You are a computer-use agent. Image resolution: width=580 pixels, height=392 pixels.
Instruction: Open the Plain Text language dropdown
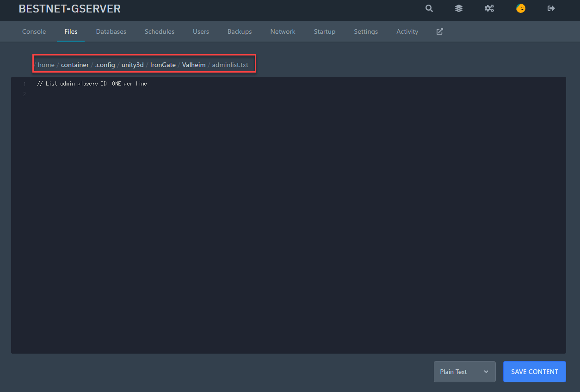[x=464, y=372]
